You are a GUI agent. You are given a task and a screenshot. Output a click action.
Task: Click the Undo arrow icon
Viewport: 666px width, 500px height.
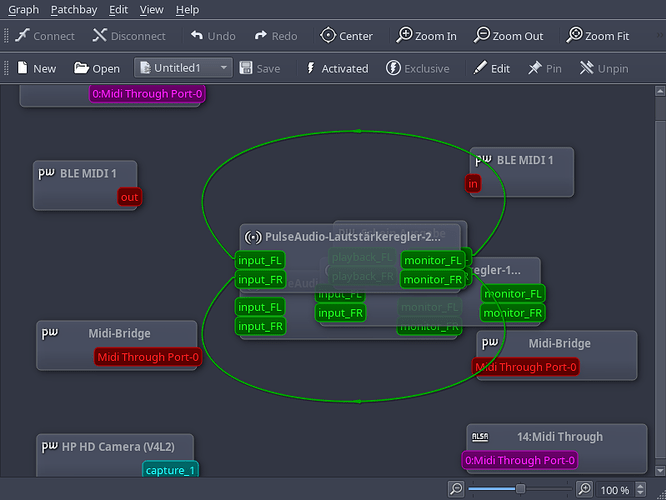click(197, 36)
